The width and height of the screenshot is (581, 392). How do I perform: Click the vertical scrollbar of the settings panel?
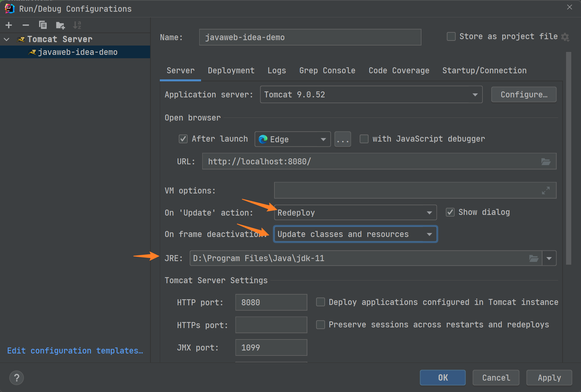tap(568, 157)
